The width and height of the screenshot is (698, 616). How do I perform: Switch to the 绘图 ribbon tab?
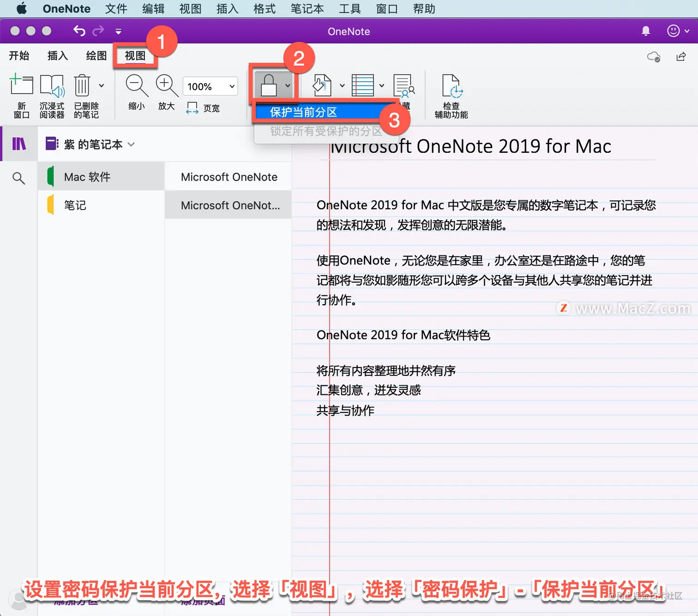pos(96,56)
